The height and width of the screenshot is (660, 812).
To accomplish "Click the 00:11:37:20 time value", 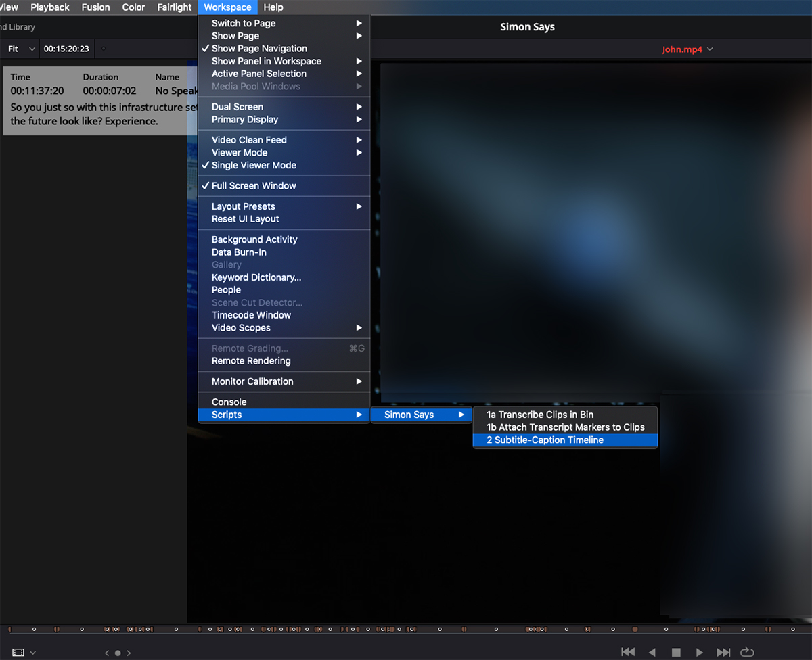I will 37,91.
